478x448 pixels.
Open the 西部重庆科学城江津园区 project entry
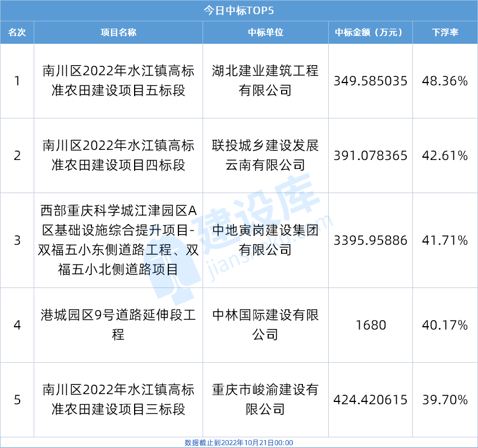tap(118, 240)
